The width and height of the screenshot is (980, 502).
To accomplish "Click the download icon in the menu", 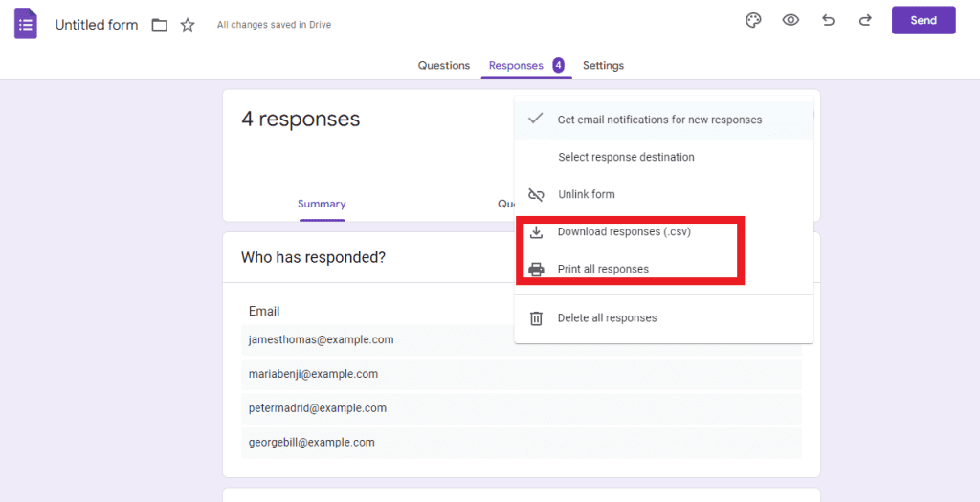I will [x=536, y=232].
